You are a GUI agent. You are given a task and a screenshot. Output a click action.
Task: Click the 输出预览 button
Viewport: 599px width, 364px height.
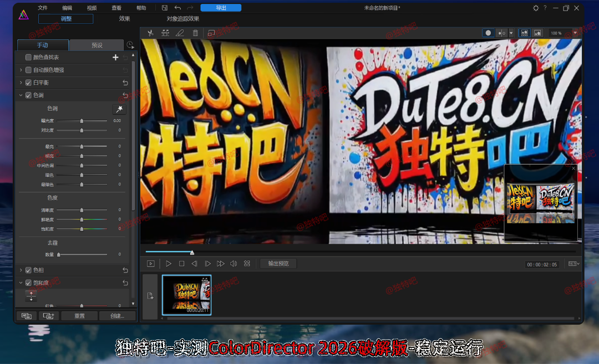(x=278, y=264)
